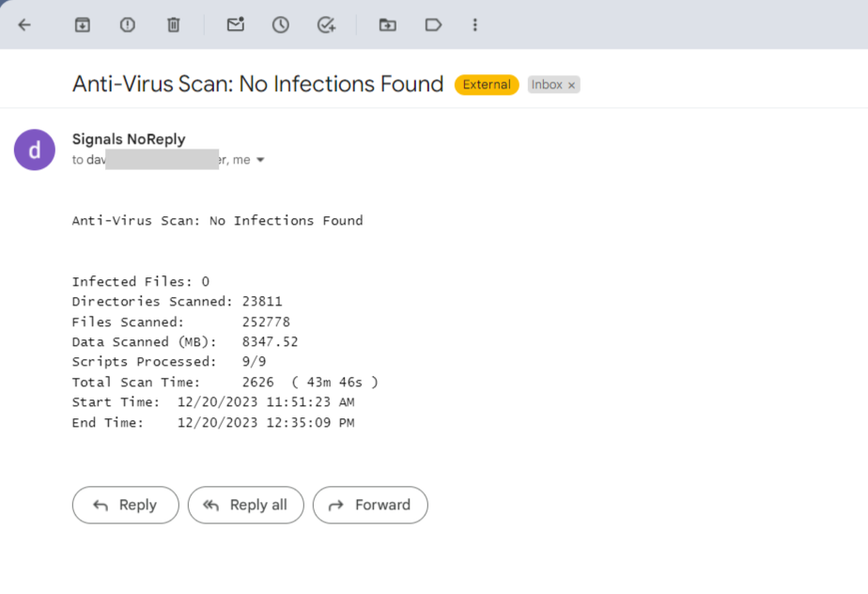The height and width of the screenshot is (594, 868).
Task: Delete this email
Action: click(173, 24)
